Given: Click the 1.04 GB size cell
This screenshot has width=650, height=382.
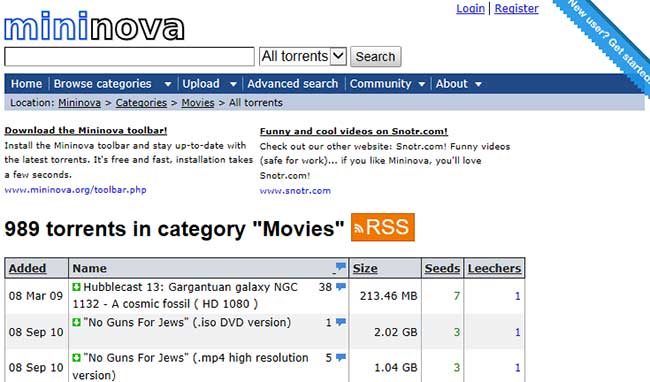Looking at the screenshot, I should [x=395, y=367].
